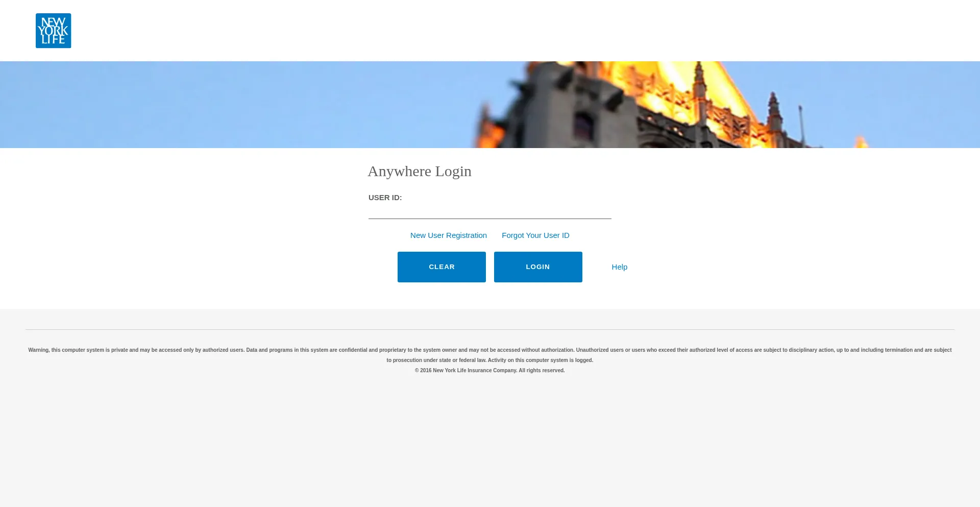Follow the Forgot Your User ID link

535,235
